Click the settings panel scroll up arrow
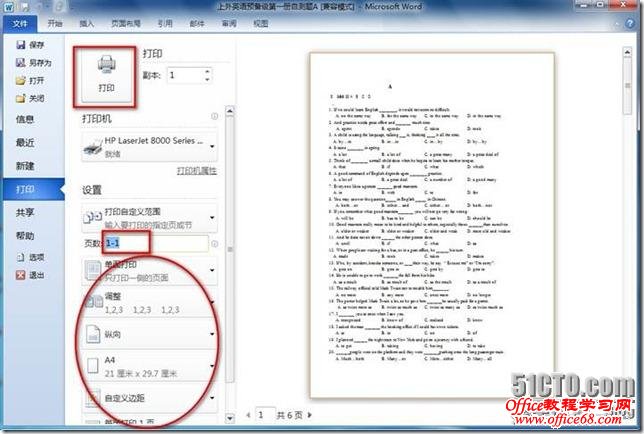Image resolution: width=644 pixels, height=434 pixels. click(230, 111)
